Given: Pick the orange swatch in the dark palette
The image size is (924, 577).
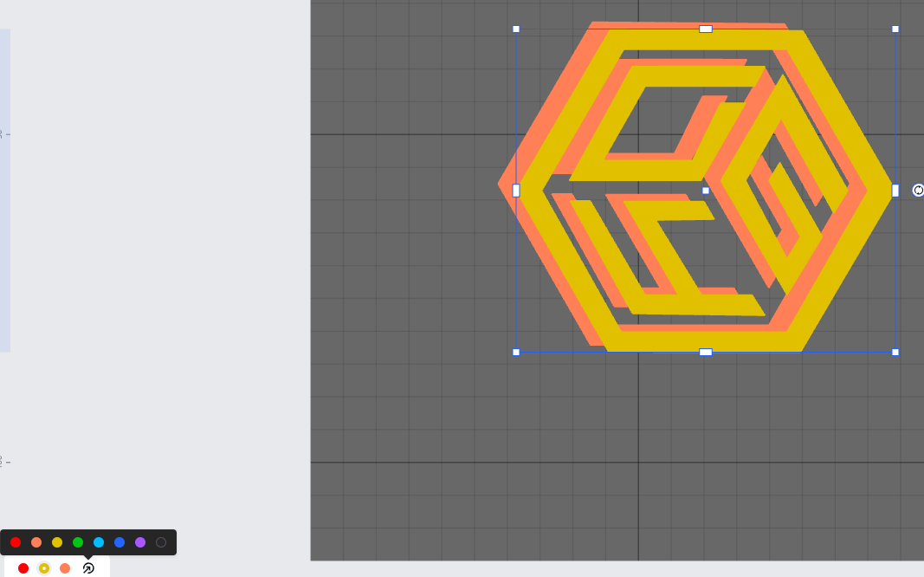Looking at the screenshot, I should [36, 542].
